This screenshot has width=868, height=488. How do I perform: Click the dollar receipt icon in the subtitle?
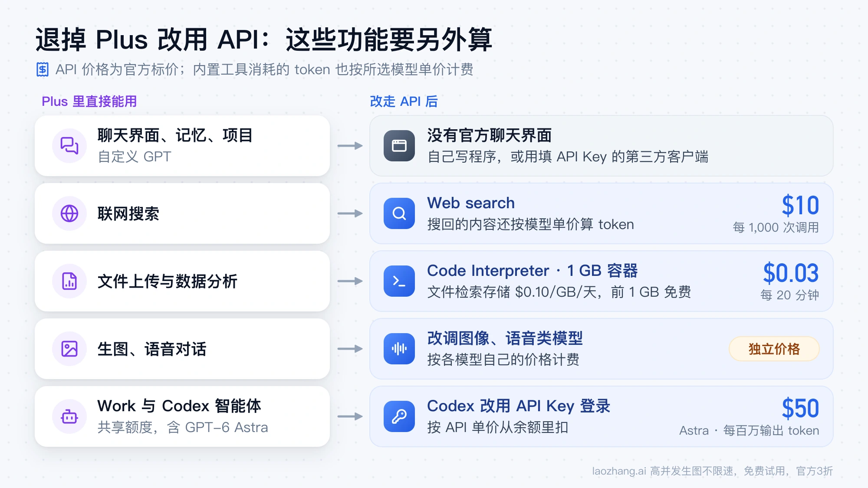coord(43,69)
